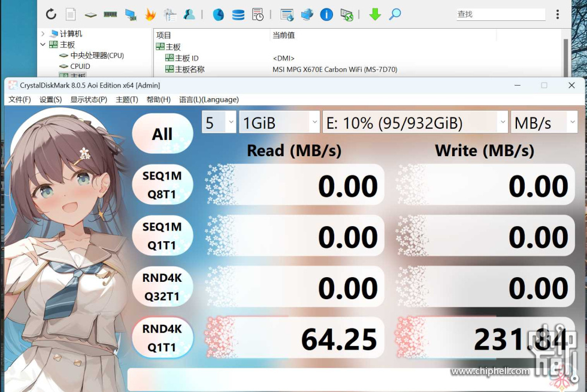The height and width of the screenshot is (392, 587).
Task: Click the Read (MB/s) heading
Action: pyautogui.click(x=294, y=150)
